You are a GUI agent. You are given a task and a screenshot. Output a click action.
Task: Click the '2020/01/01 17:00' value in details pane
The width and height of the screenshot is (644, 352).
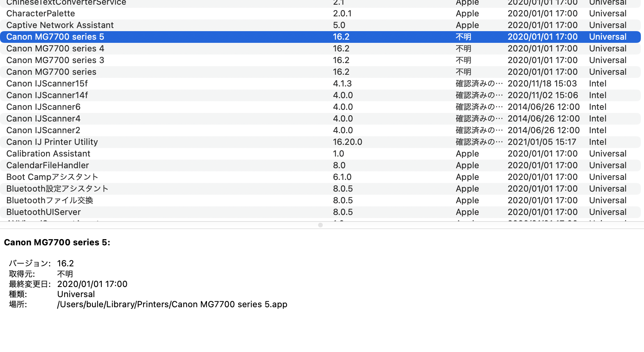[x=92, y=284]
